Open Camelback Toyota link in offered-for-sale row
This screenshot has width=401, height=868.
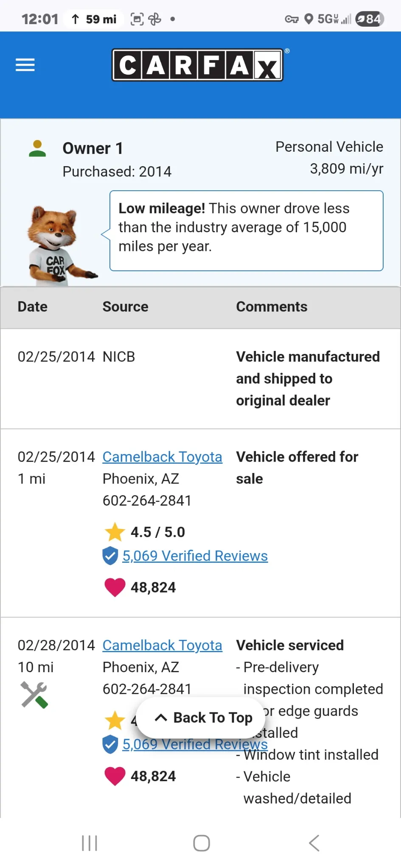point(162,457)
